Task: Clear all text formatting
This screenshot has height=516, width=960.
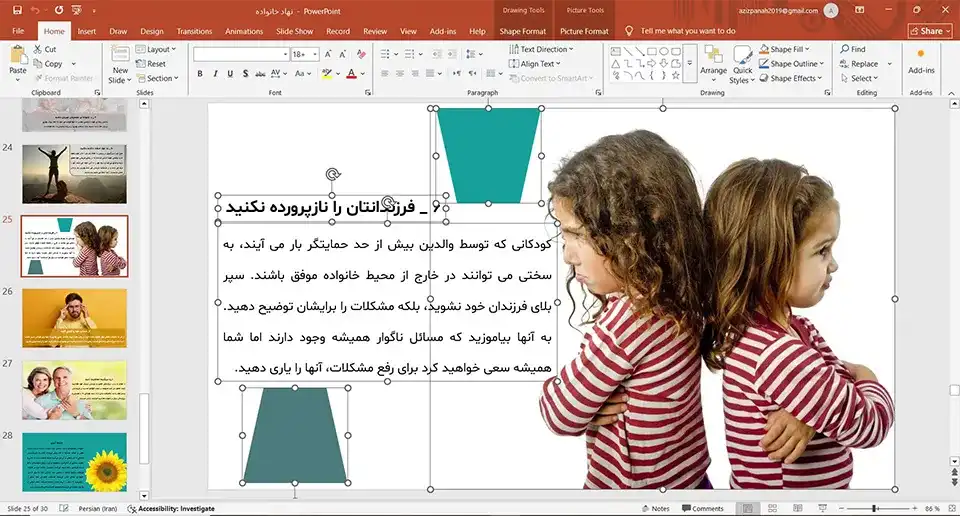Action: coord(361,54)
